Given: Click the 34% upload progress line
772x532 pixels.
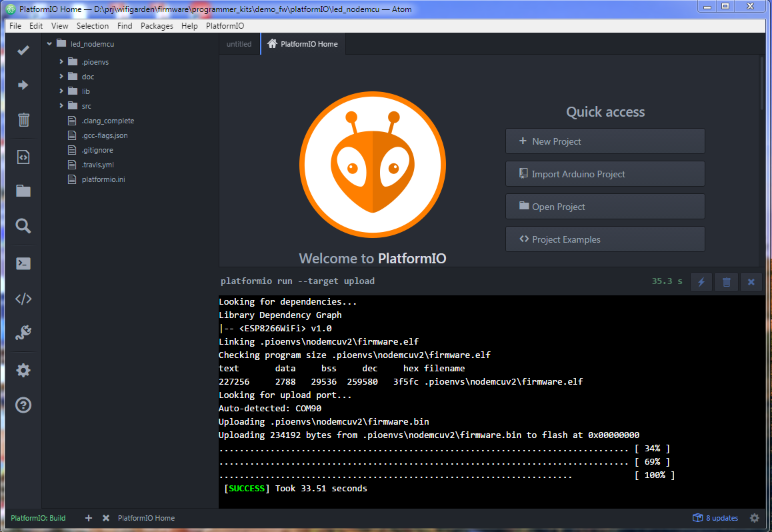Looking at the screenshot, I should [x=444, y=449].
